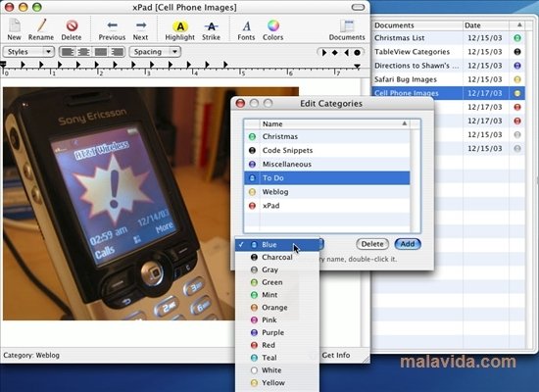Select TableView Categories document

pyautogui.click(x=448, y=52)
